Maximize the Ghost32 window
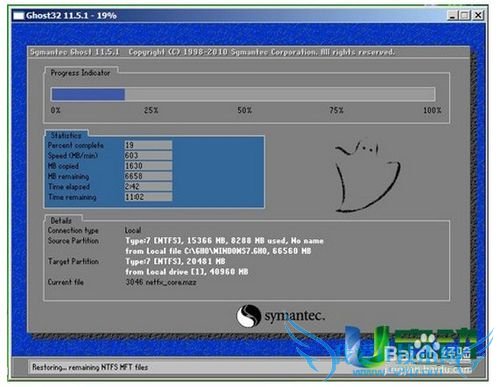This screenshot has width=500, height=387. [x=465, y=15]
